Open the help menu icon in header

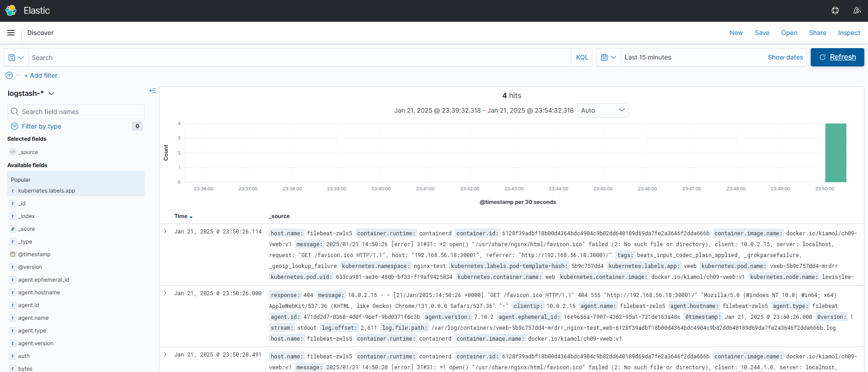tap(835, 10)
